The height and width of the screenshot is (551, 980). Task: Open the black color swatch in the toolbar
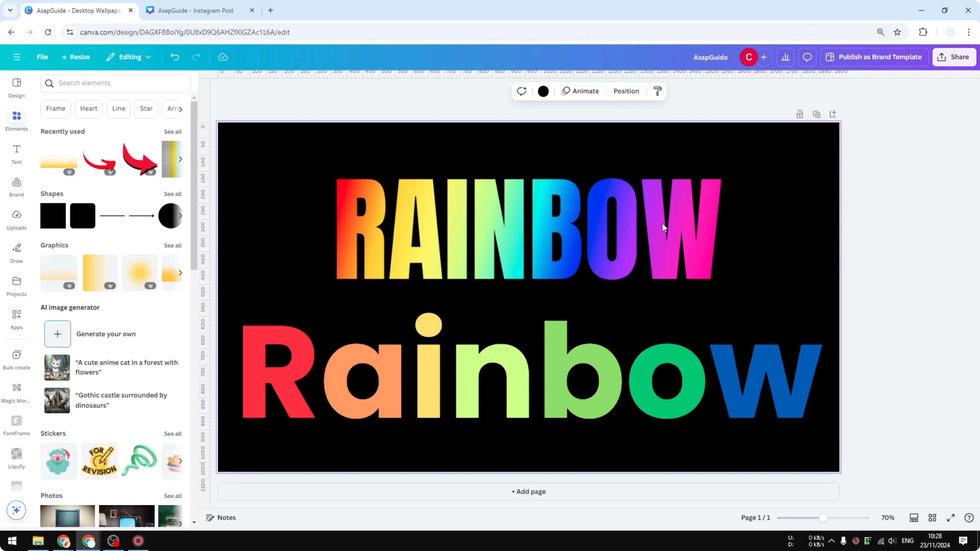coord(543,91)
